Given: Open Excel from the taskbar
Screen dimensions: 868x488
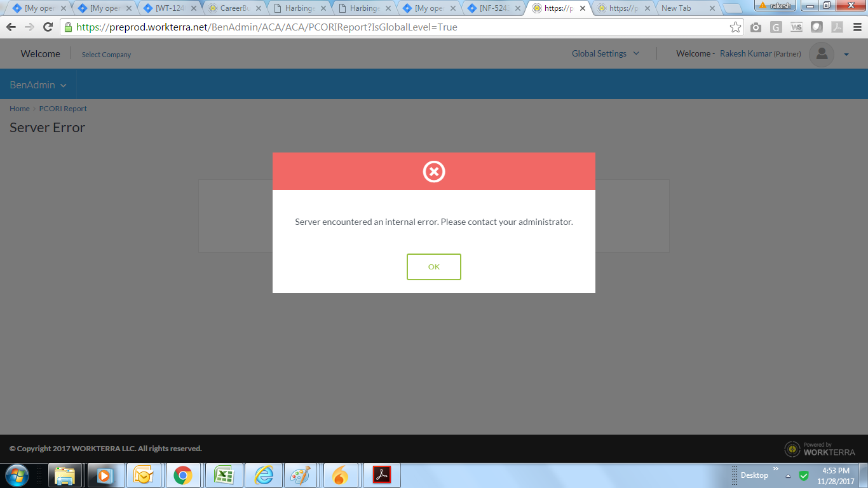Looking at the screenshot, I should click(x=222, y=475).
